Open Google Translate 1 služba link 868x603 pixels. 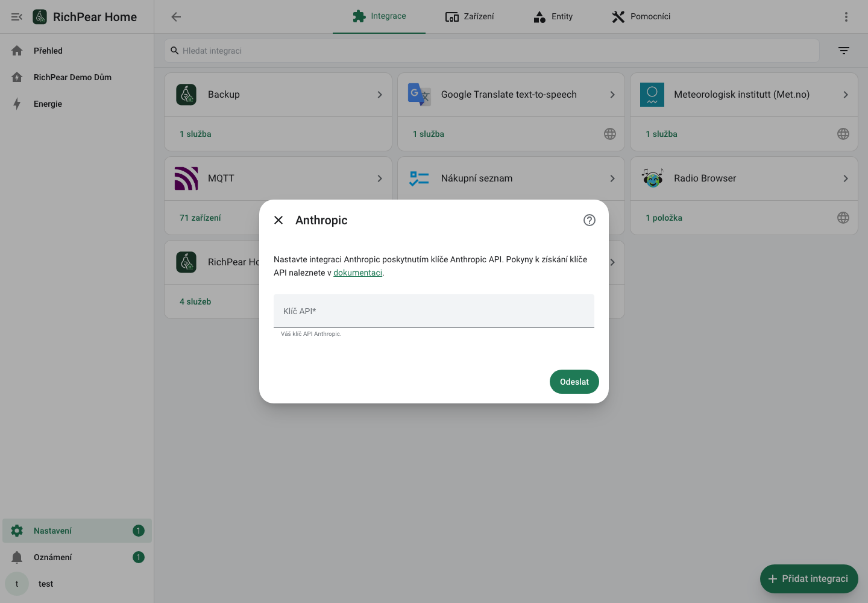(x=429, y=134)
